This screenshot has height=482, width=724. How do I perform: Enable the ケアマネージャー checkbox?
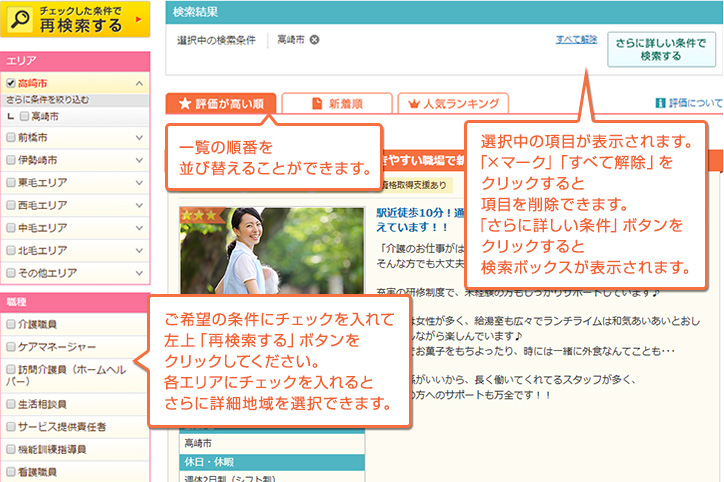tap(11, 348)
